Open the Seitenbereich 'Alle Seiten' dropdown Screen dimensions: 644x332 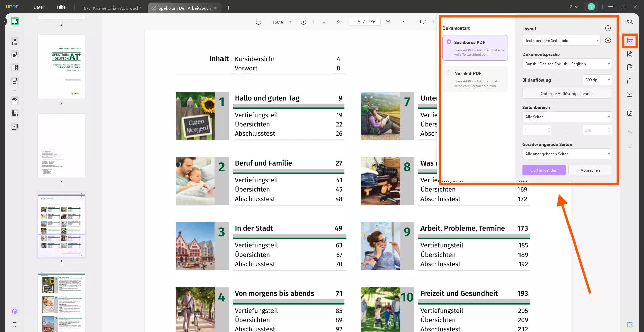point(566,117)
